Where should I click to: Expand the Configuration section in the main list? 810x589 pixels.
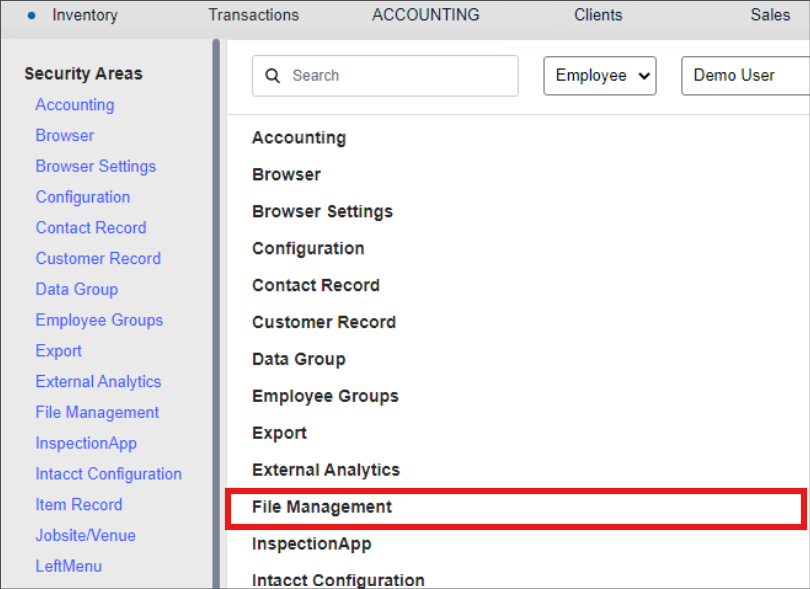click(308, 248)
